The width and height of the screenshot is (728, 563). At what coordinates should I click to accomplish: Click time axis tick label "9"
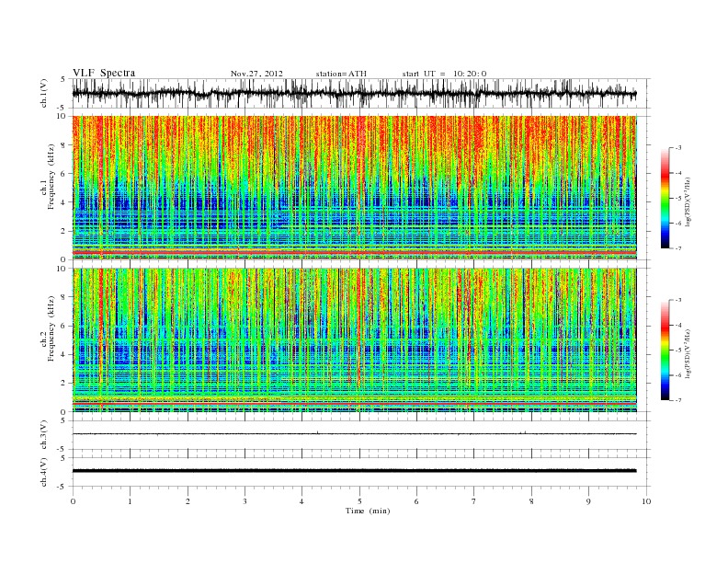pos(588,501)
